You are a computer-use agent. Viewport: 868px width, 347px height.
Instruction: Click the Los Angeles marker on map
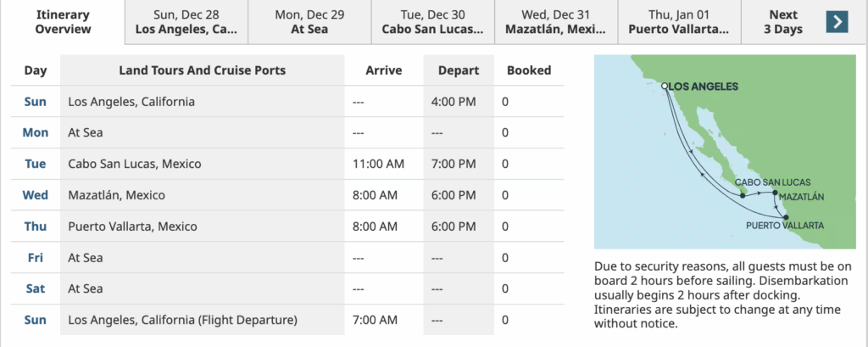665,86
